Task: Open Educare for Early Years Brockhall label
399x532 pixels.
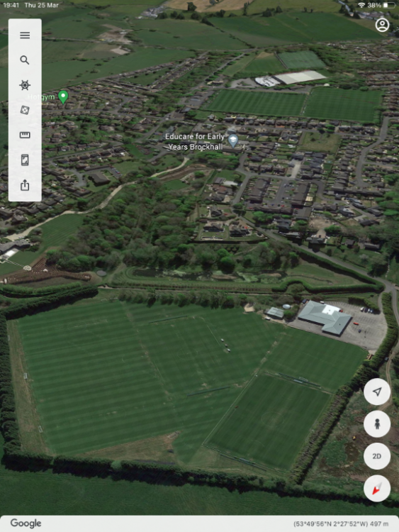Action: coord(195,141)
